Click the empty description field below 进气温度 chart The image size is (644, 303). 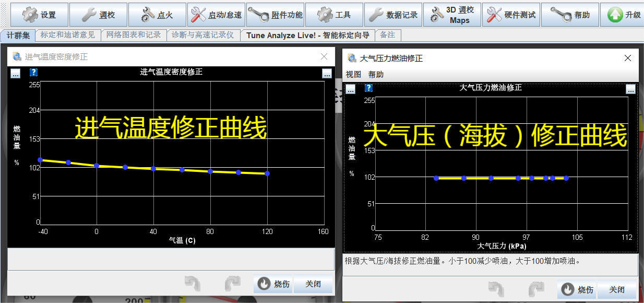171,259
